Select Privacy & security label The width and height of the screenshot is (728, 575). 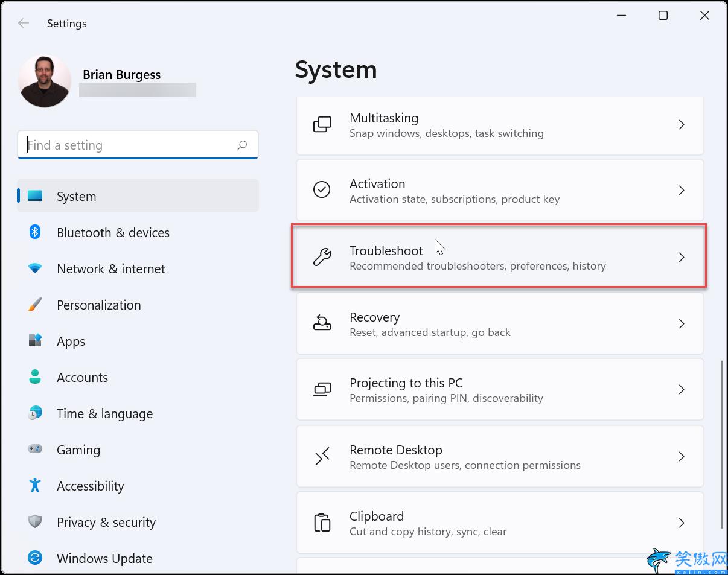(106, 523)
